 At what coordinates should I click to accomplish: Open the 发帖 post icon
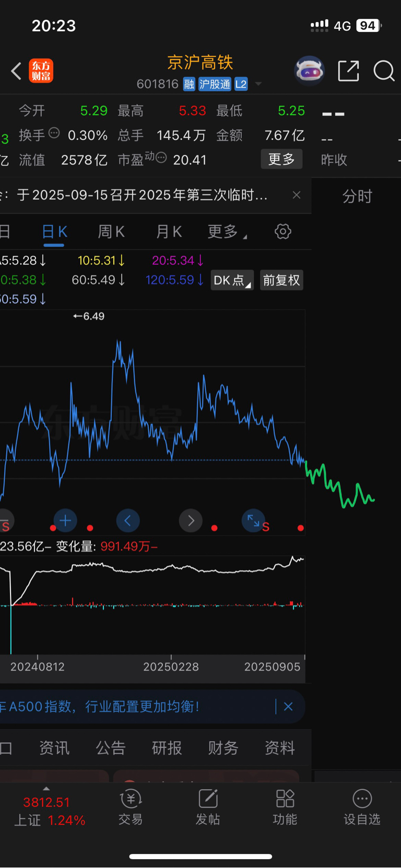point(208,807)
